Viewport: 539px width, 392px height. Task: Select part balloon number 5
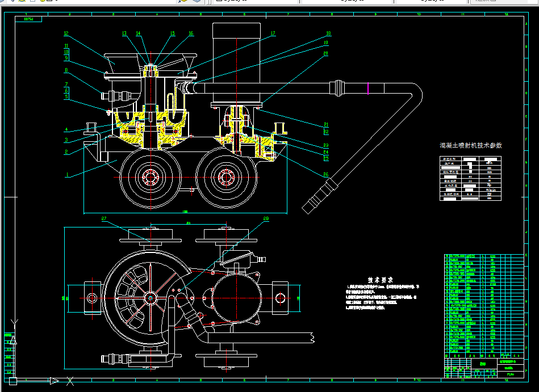tap(66, 96)
